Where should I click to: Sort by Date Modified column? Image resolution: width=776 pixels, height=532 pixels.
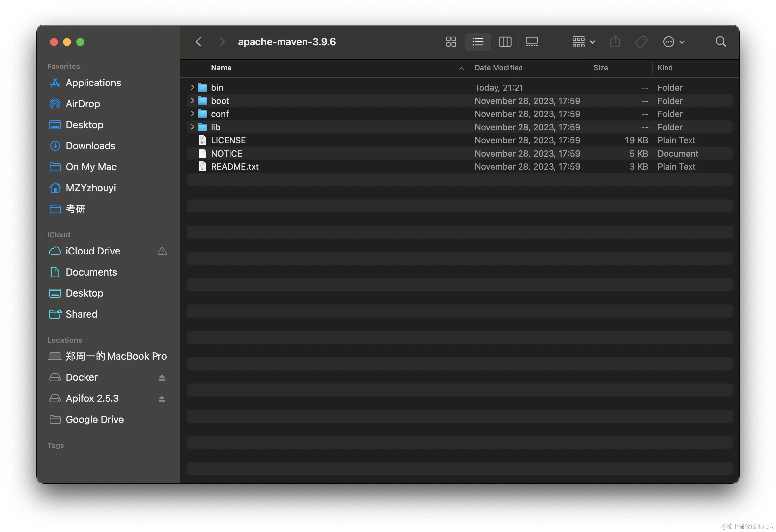point(498,68)
